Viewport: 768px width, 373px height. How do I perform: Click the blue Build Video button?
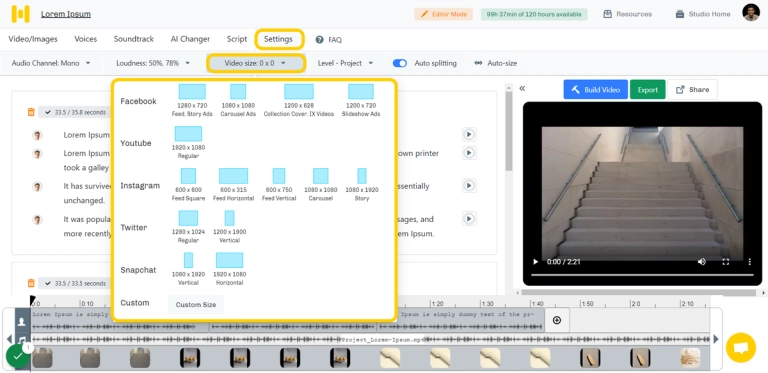pyautogui.click(x=596, y=90)
